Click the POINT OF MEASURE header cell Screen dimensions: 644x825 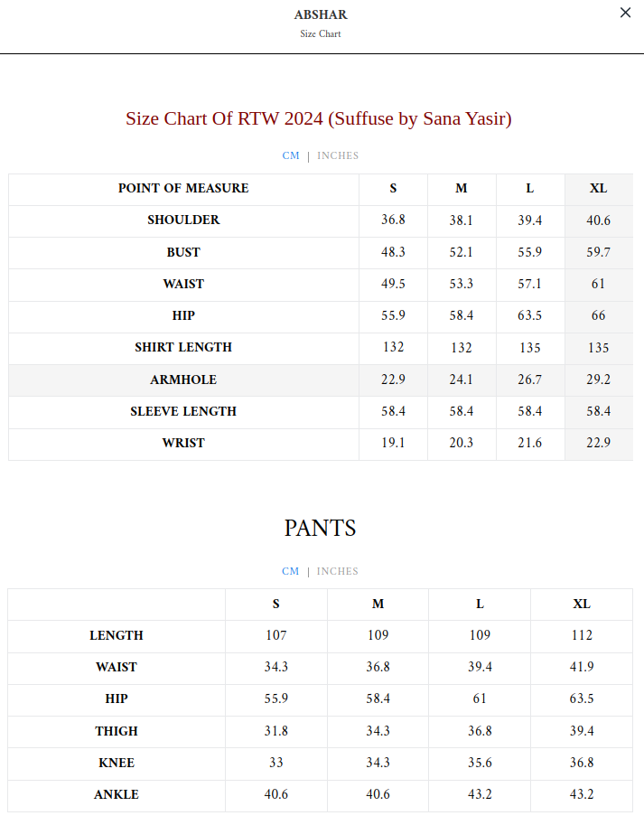183,189
